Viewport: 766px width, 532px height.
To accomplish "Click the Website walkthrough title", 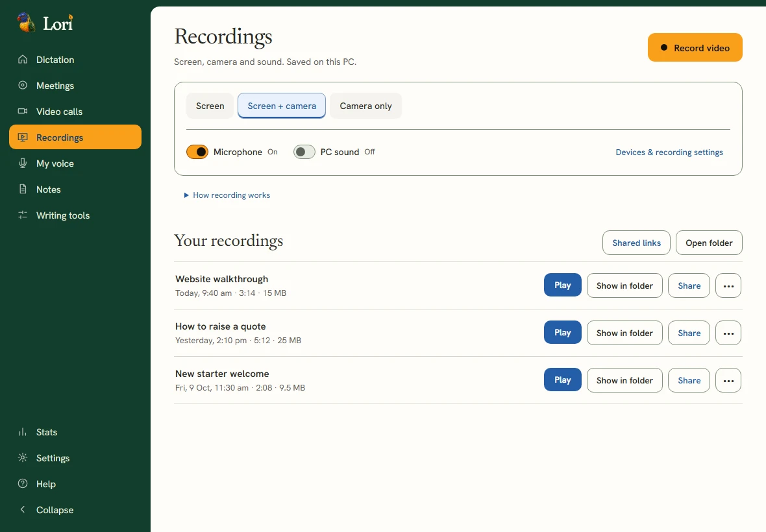I will (222, 279).
